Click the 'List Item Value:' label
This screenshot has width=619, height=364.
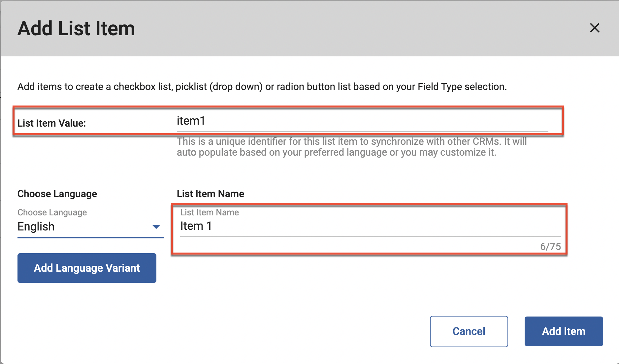pyautogui.click(x=52, y=123)
